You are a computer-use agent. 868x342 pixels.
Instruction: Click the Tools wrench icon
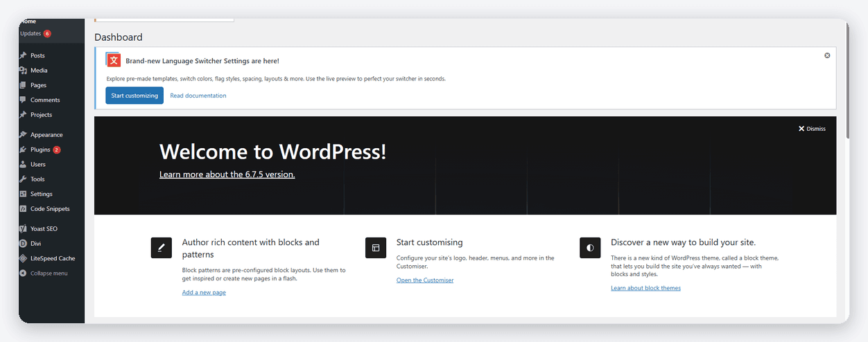click(x=24, y=179)
